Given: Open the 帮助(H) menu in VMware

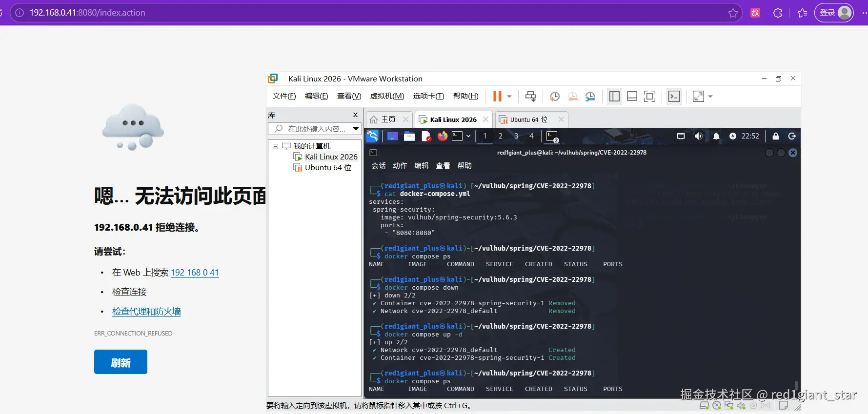Looking at the screenshot, I should [465, 96].
